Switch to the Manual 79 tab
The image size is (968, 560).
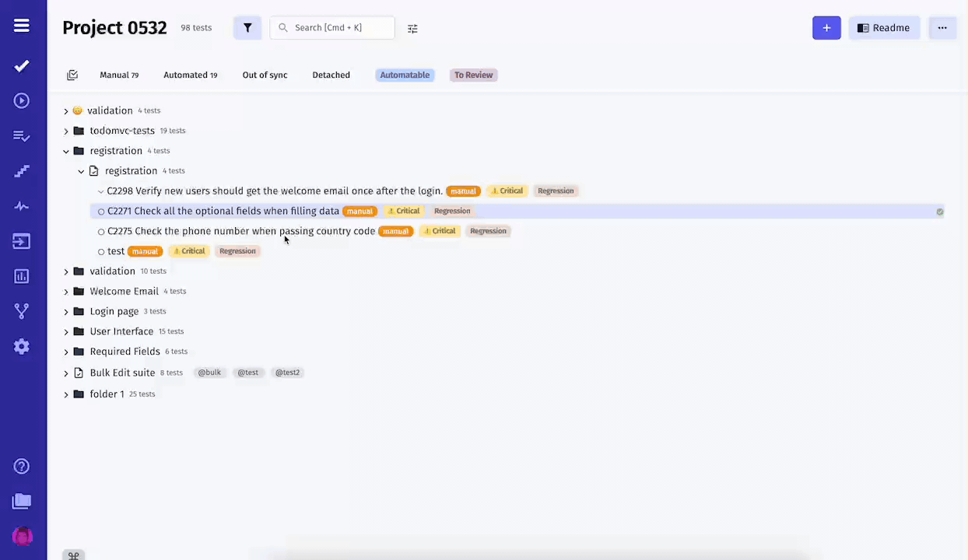pyautogui.click(x=119, y=75)
